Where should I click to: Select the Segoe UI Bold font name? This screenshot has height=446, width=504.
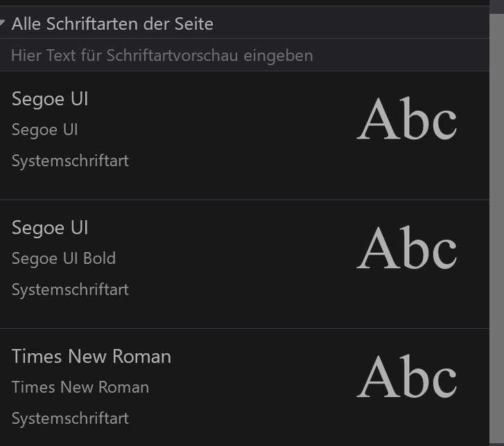[x=64, y=258]
